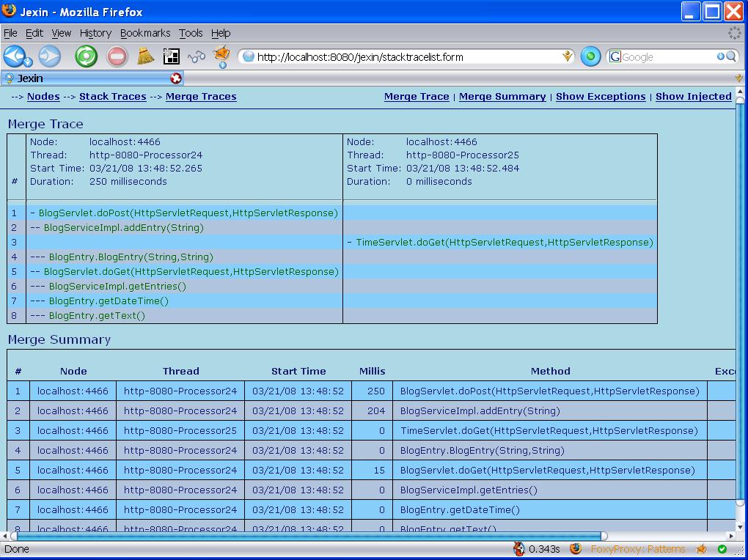Open the Tools menu
The width and height of the screenshot is (748, 560).
point(191,33)
